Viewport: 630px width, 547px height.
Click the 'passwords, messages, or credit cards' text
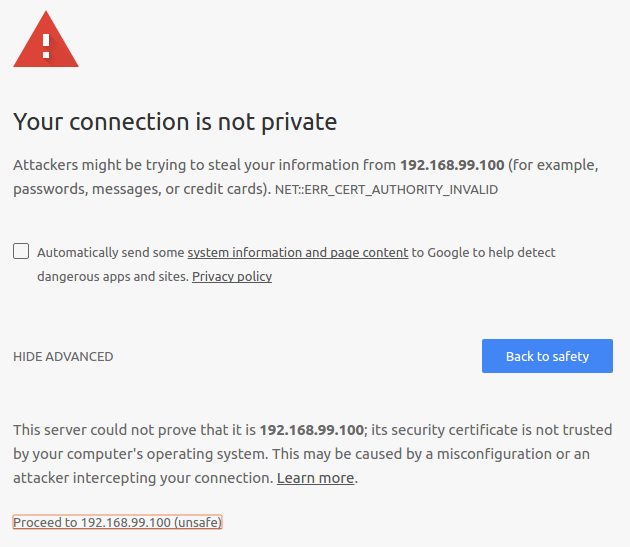142,189
